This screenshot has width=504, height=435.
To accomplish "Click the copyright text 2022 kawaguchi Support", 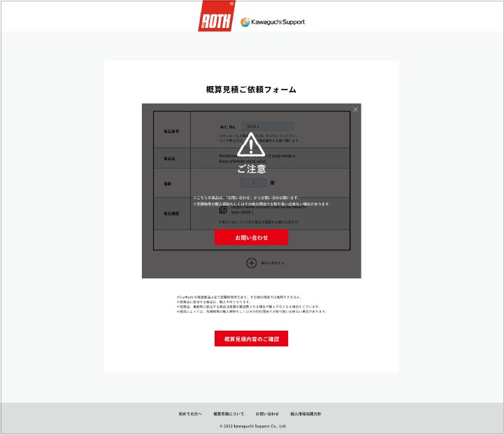I will pos(253,426).
